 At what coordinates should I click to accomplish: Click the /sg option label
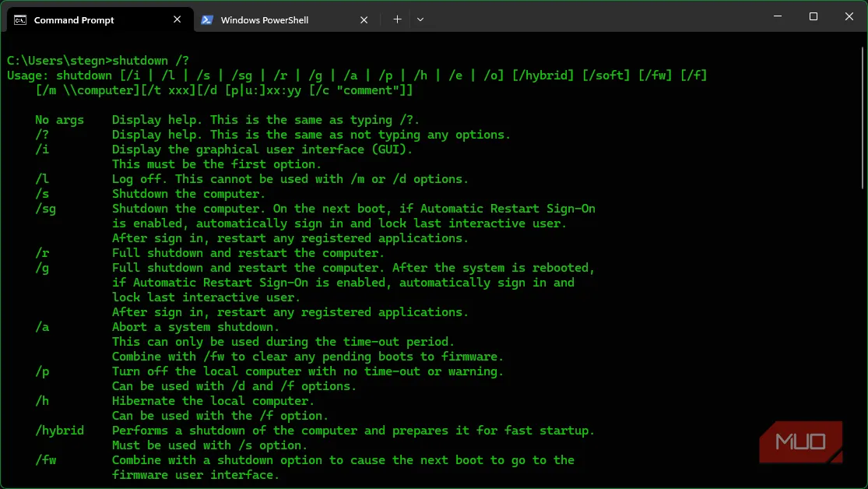45,208
